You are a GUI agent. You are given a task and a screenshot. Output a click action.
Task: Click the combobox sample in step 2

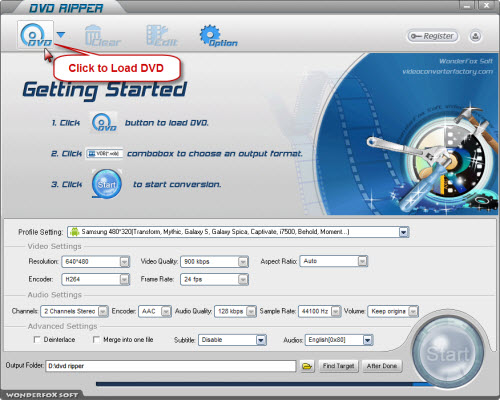104,154
